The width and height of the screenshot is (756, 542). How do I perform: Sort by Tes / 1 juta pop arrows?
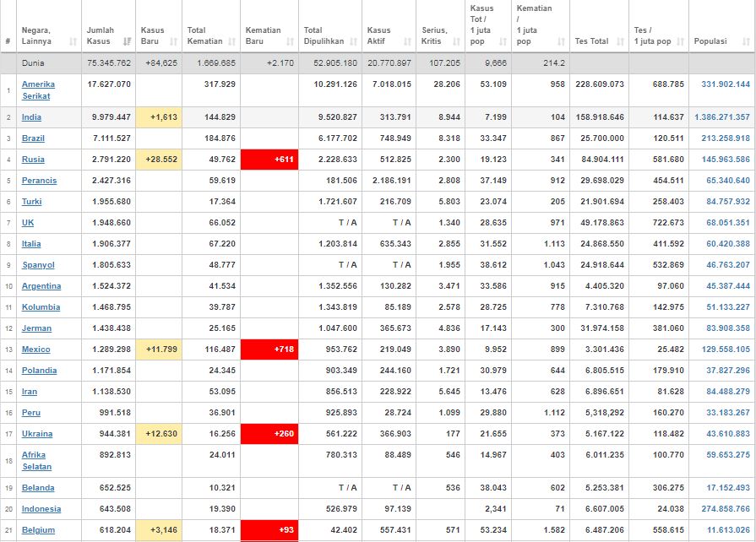point(680,41)
